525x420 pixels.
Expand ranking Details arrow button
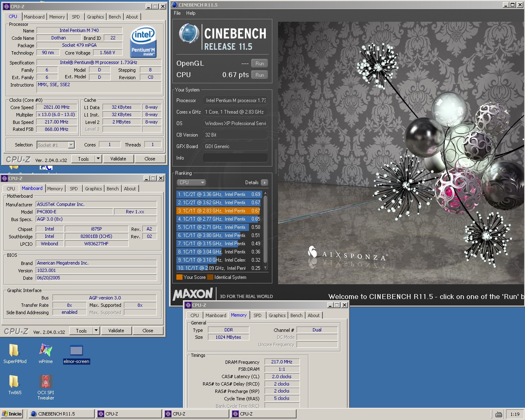(x=264, y=183)
